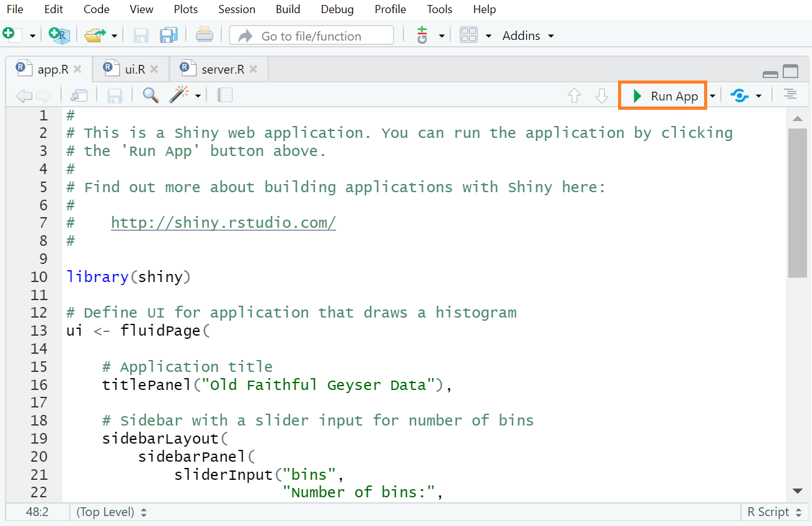This screenshot has width=812, height=526.
Task: Switch to the app.R tab
Action: tap(48, 69)
